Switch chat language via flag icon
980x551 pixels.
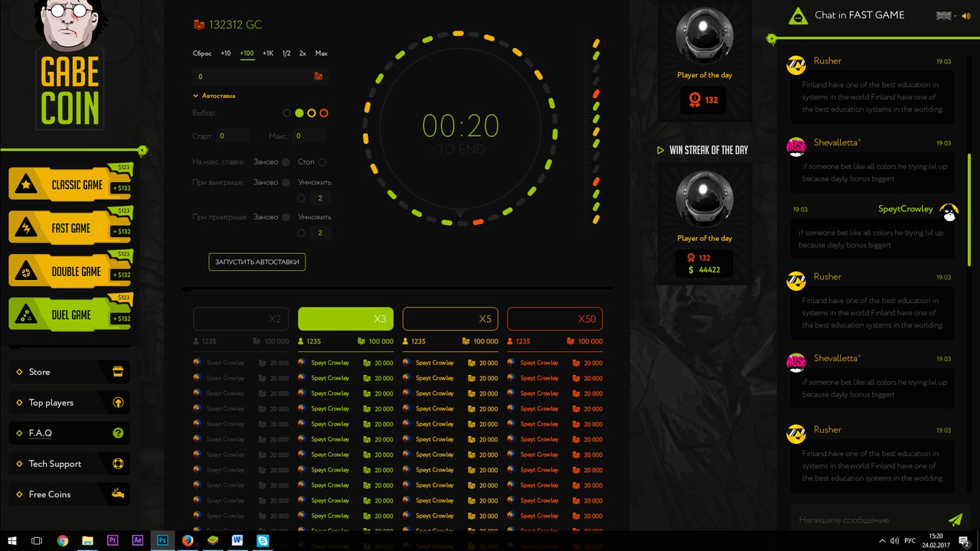(x=943, y=15)
